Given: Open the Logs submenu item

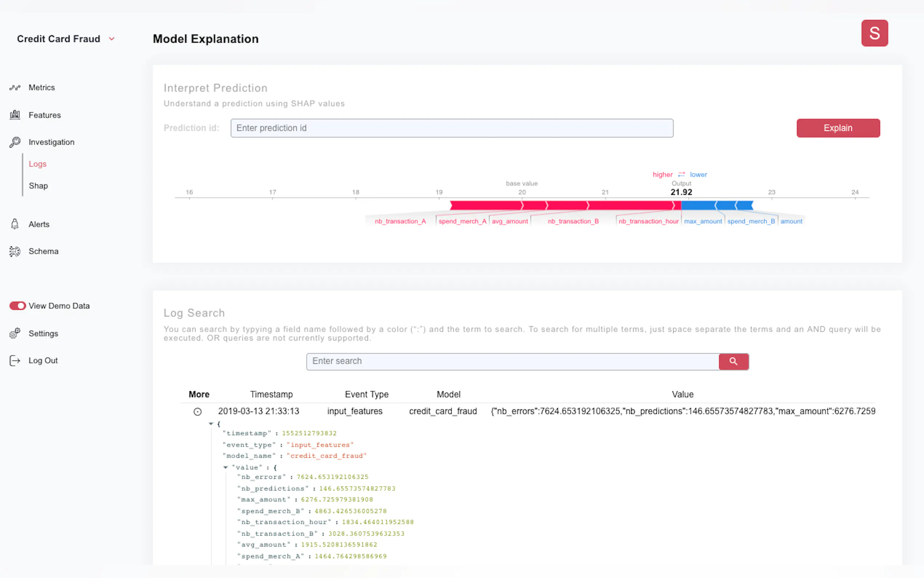Looking at the screenshot, I should pos(37,164).
